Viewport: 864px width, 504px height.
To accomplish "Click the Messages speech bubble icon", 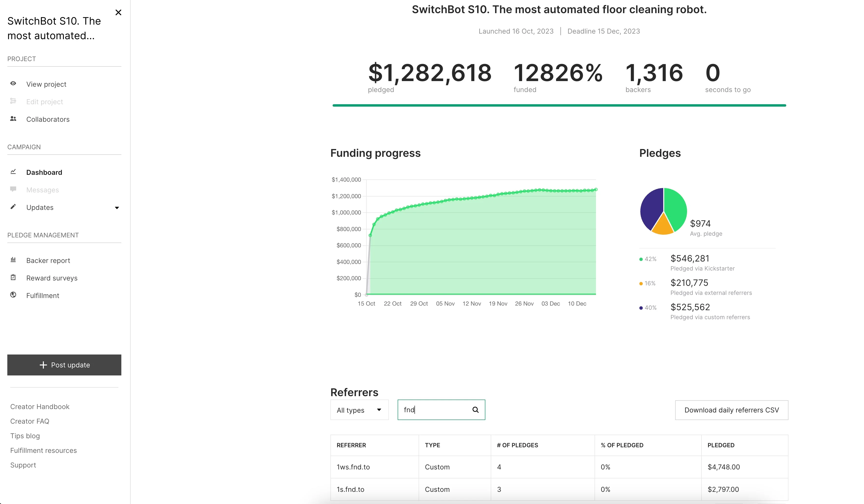I will coord(13,189).
